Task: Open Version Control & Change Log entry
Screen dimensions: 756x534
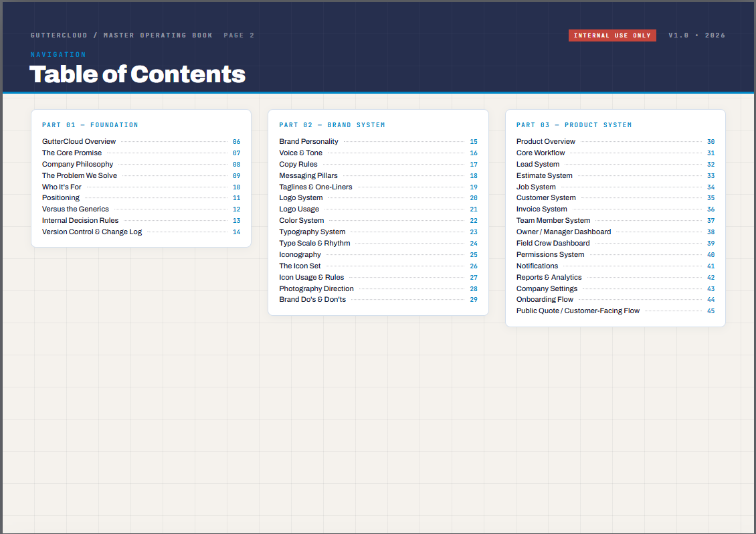Action: point(140,232)
